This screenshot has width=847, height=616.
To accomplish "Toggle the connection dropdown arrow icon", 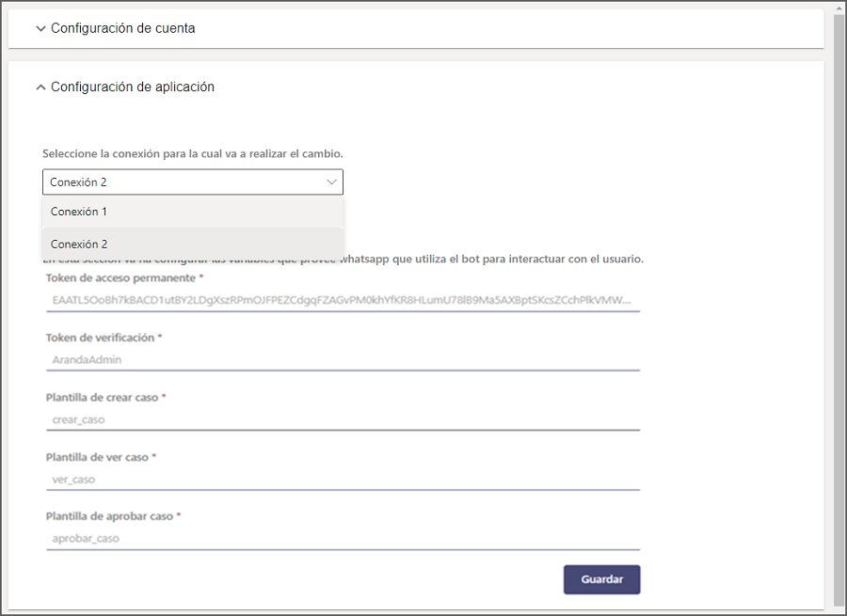I will [x=331, y=182].
